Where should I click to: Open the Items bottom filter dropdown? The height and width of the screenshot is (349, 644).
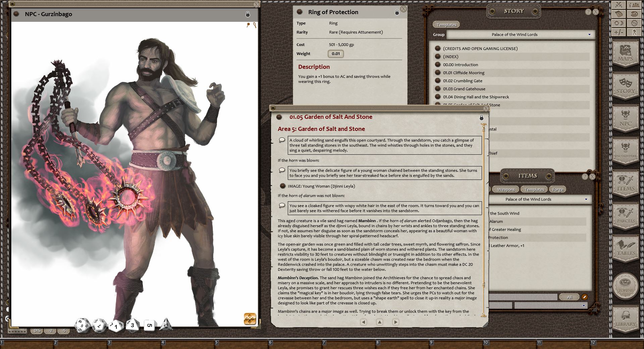tap(550, 305)
